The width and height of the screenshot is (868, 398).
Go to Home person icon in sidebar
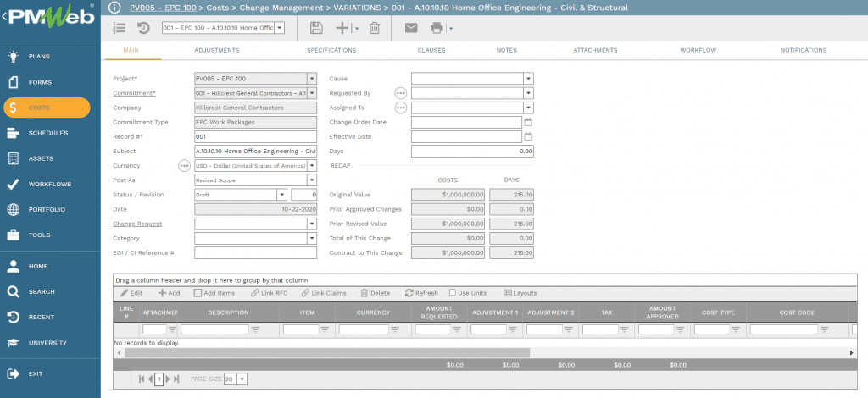pyautogui.click(x=14, y=266)
